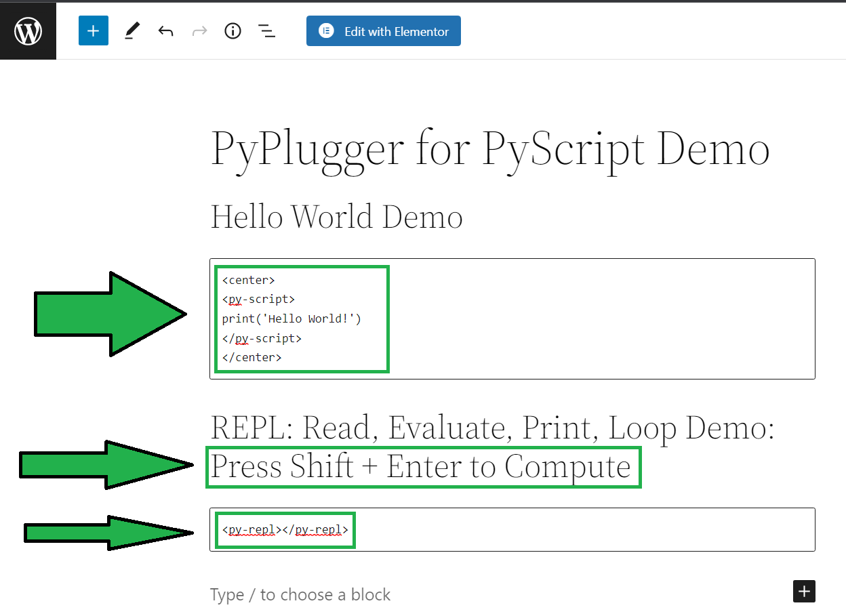This screenshot has width=846, height=616.
Task: Click Edit with Elementor button
Action: pos(384,31)
